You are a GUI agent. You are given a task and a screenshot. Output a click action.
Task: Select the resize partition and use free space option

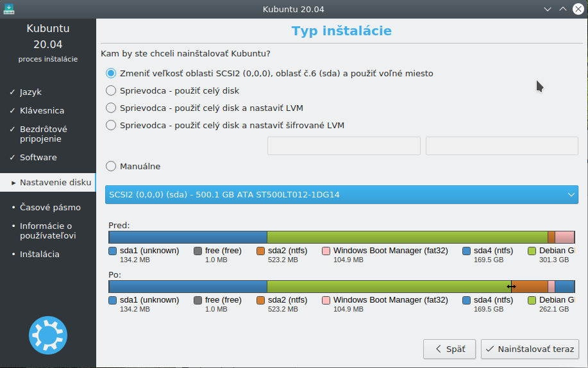(269, 73)
